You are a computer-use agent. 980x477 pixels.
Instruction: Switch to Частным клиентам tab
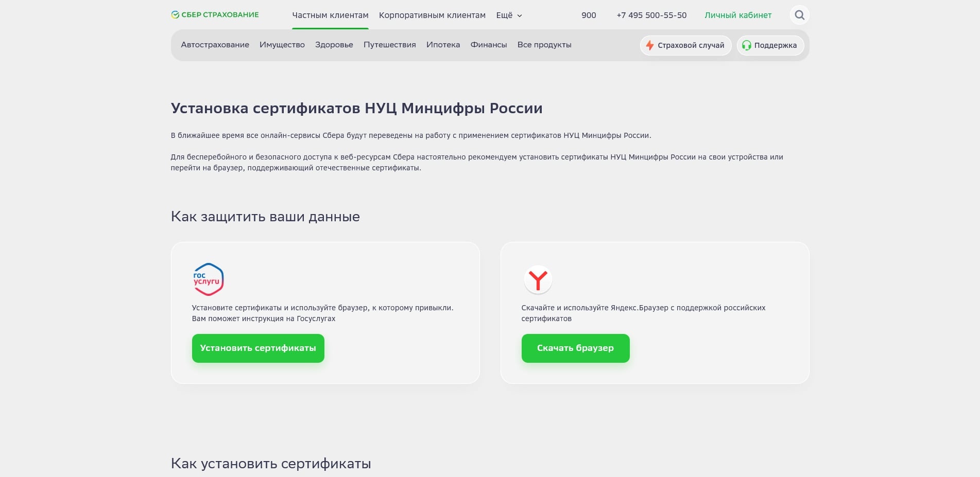tap(330, 15)
